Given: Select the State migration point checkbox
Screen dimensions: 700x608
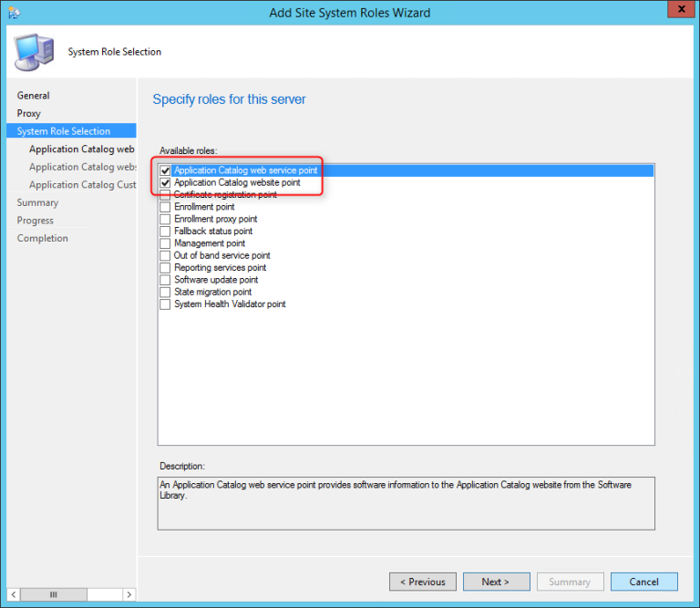Looking at the screenshot, I should click(165, 293).
